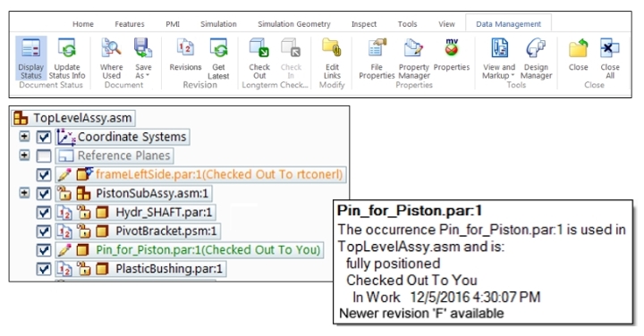Toggle the PivotBracket.psm:1 checkbox
644x336 pixels.
pyautogui.click(x=44, y=231)
